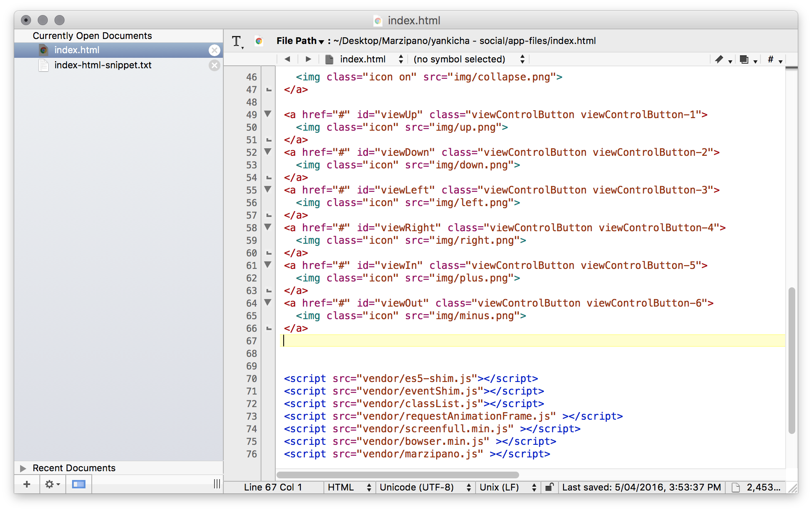The image size is (812, 511).
Task: Open the text options T icon menu
Action: [238, 41]
